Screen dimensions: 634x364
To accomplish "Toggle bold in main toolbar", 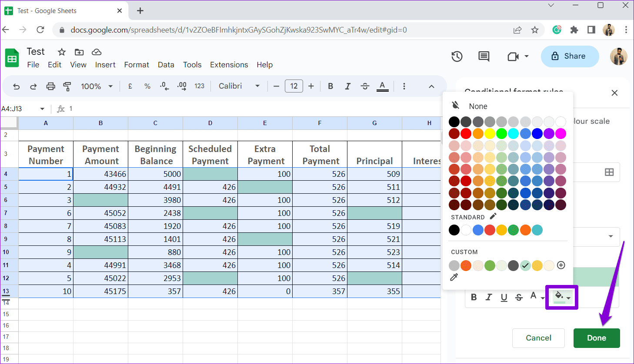I will (330, 86).
